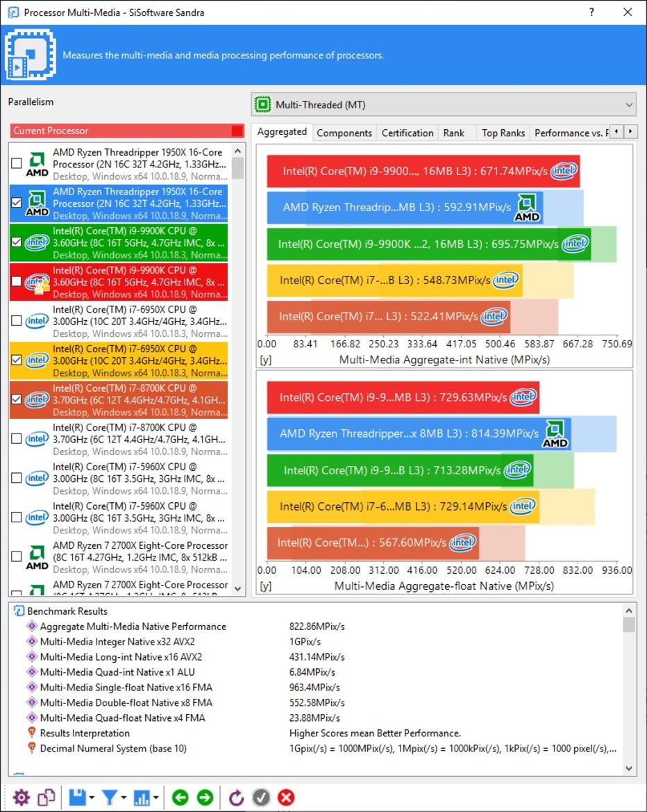Open the Performance vs. tab

pos(570,133)
